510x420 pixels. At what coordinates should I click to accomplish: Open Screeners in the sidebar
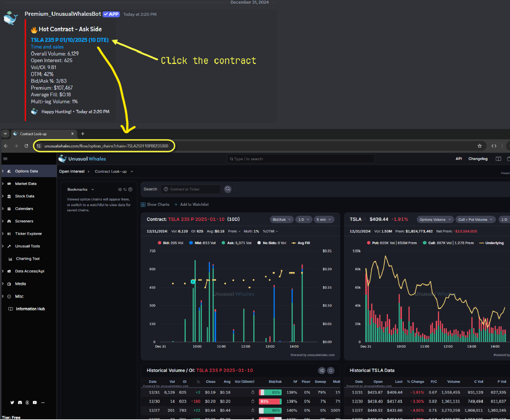pos(28,221)
